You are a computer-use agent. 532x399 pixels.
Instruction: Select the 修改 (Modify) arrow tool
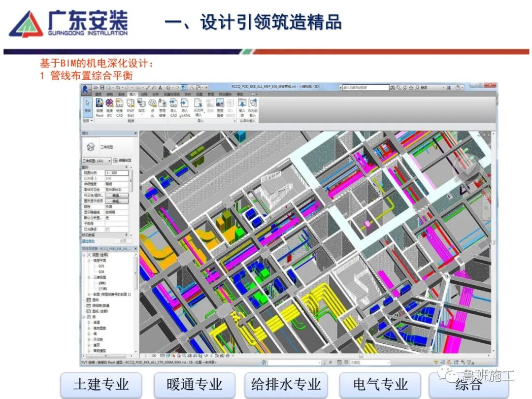point(88,107)
